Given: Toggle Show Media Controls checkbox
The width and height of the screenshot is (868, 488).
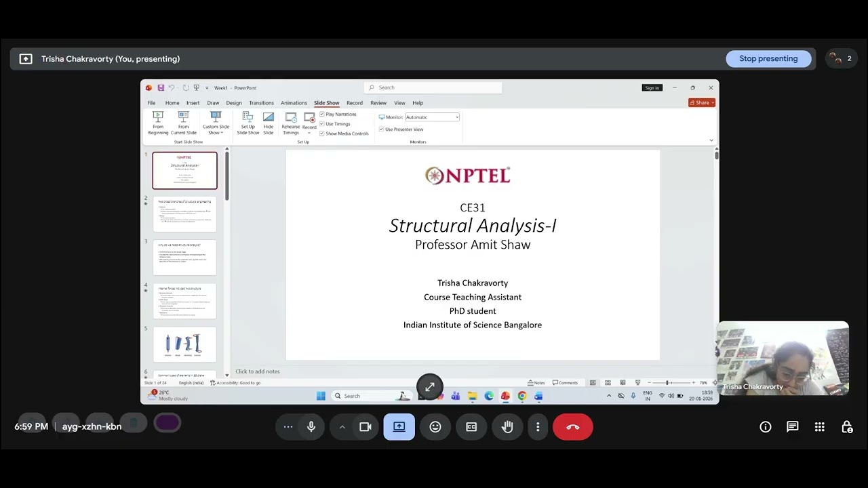Looking at the screenshot, I should pyautogui.click(x=322, y=134).
